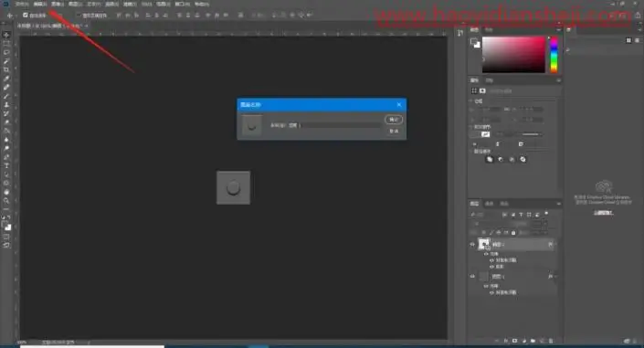The width and height of the screenshot is (644, 348).
Task: Click the rainbow hue slider strip
Action: click(x=554, y=55)
